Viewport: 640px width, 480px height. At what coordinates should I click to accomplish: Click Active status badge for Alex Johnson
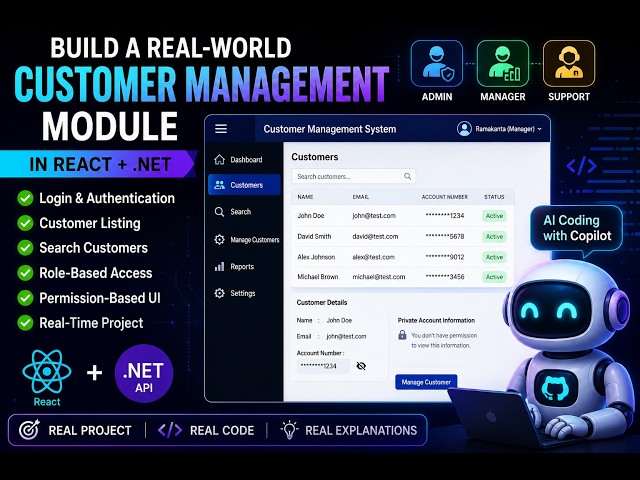(x=494, y=257)
